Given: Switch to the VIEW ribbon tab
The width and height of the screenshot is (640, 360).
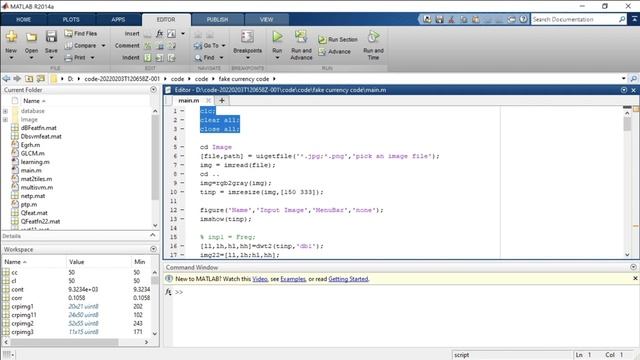Looking at the screenshot, I should click(267, 19).
